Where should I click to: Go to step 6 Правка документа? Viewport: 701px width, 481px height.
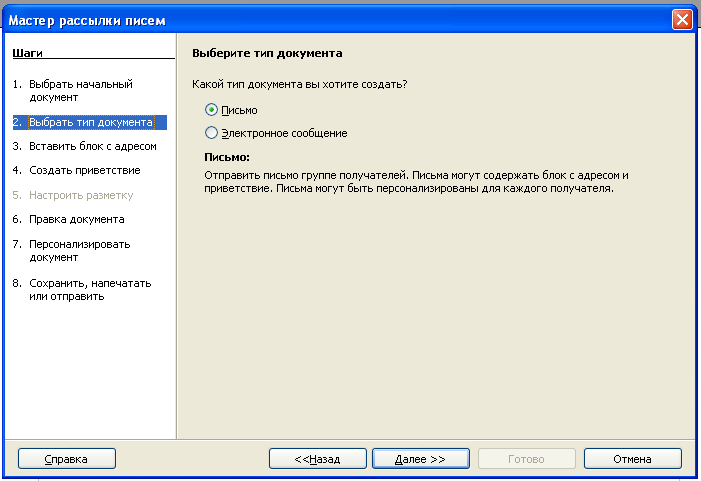pos(68,219)
